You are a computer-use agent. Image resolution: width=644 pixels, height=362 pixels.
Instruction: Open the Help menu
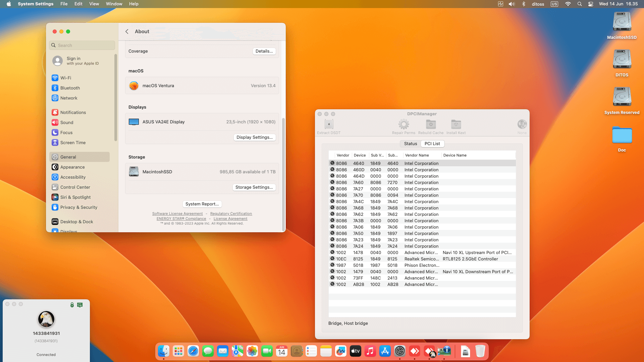coord(133,4)
